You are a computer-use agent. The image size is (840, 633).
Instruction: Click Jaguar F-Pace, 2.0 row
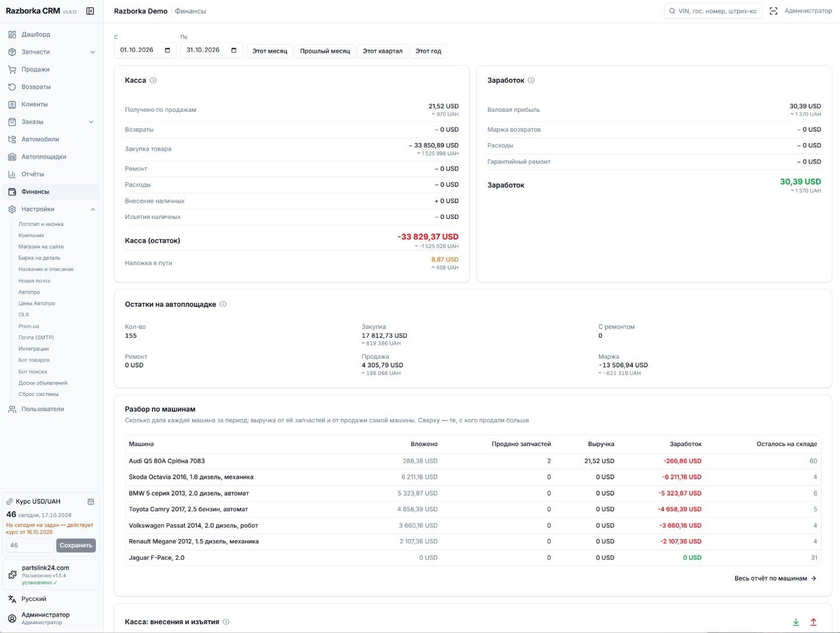coord(473,558)
